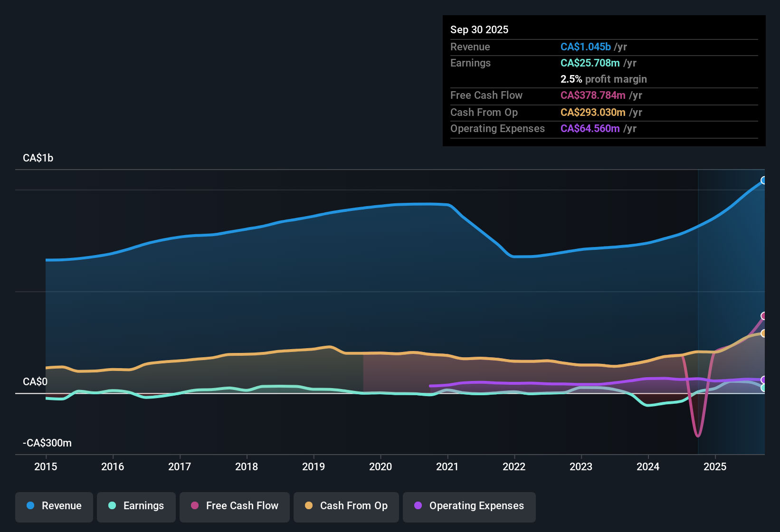The height and width of the screenshot is (532, 780).
Task: Click the orange Cash From Op legend dot
Action: coord(309,506)
